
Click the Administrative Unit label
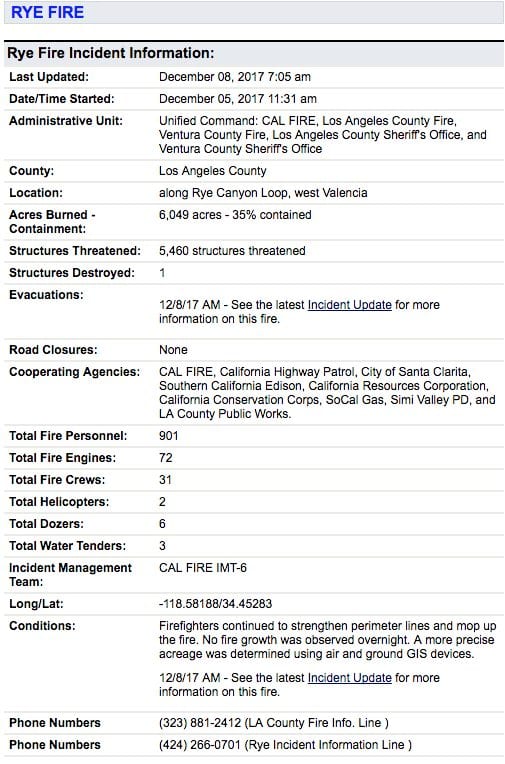tap(66, 121)
